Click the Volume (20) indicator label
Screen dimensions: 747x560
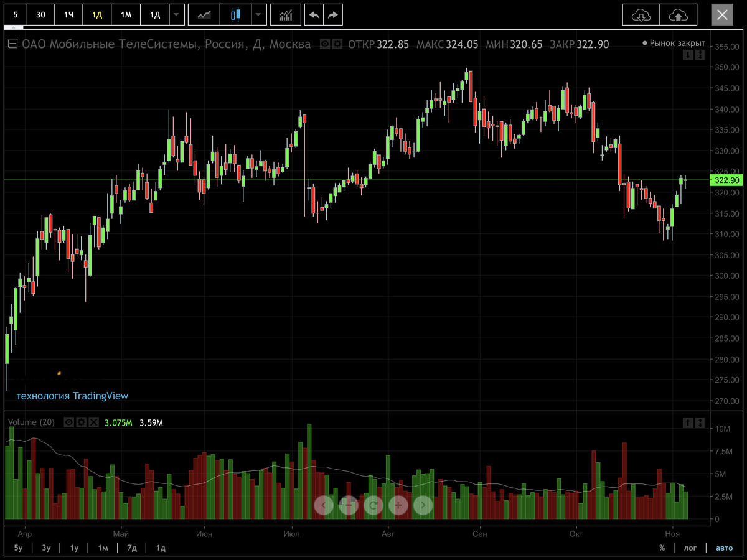[x=31, y=422]
